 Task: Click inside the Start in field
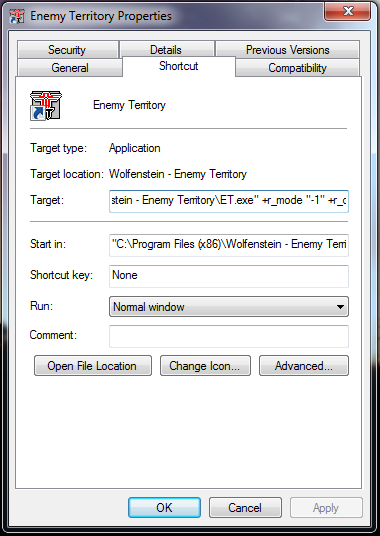[229, 245]
